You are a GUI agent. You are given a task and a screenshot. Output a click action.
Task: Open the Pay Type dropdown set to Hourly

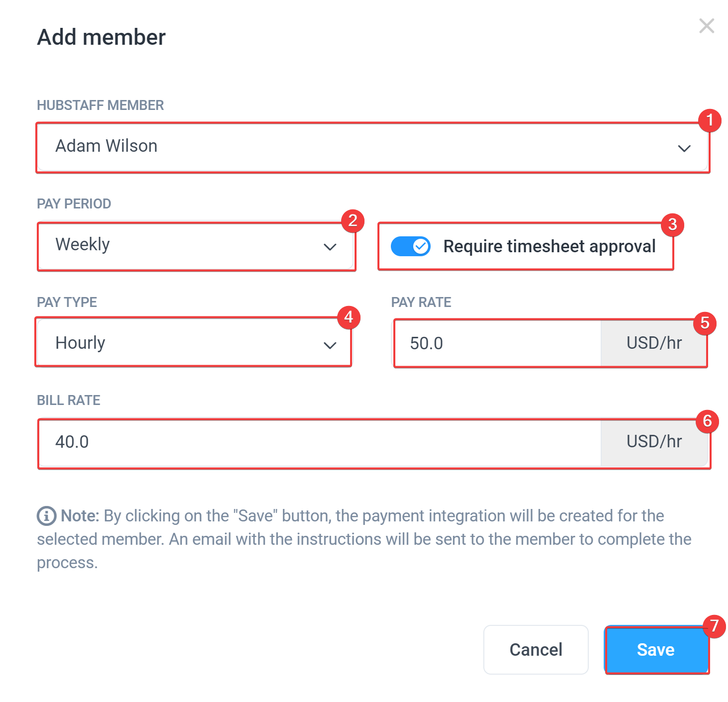(194, 343)
